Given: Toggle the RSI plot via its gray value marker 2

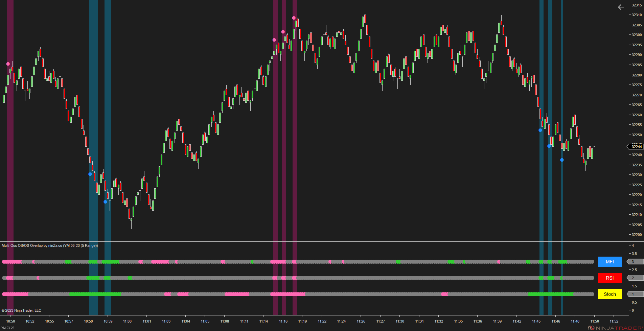Looking at the screenshot, I should 633,278.
